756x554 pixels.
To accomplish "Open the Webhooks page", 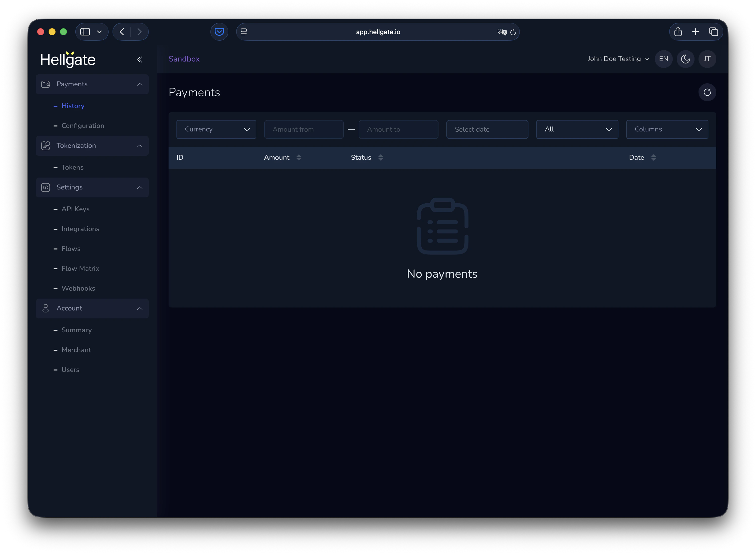I will click(78, 288).
